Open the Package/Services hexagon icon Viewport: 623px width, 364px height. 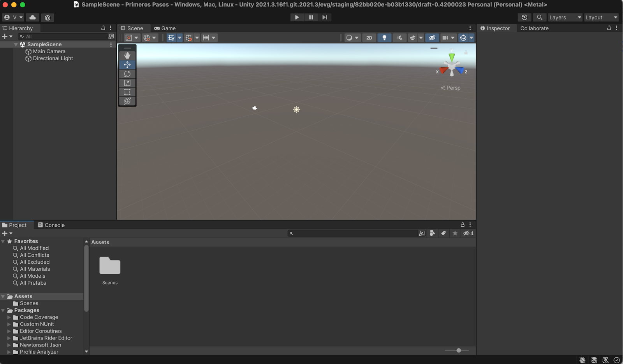pos(48,17)
